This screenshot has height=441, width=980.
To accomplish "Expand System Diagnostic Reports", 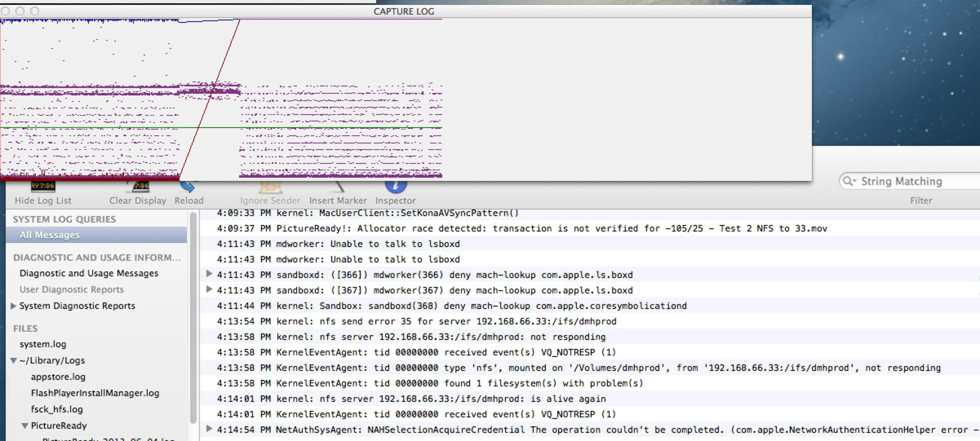I will click(x=13, y=306).
